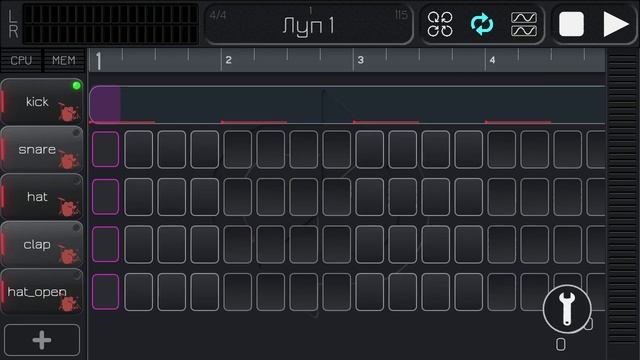Click the 115 tempo value
The width and height of the screenshot is (640, 360).
pos(401,15)
